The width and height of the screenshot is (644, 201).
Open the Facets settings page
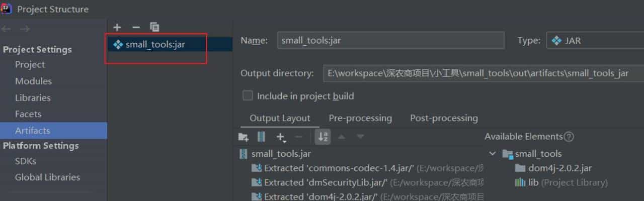(x=28, y=114)
